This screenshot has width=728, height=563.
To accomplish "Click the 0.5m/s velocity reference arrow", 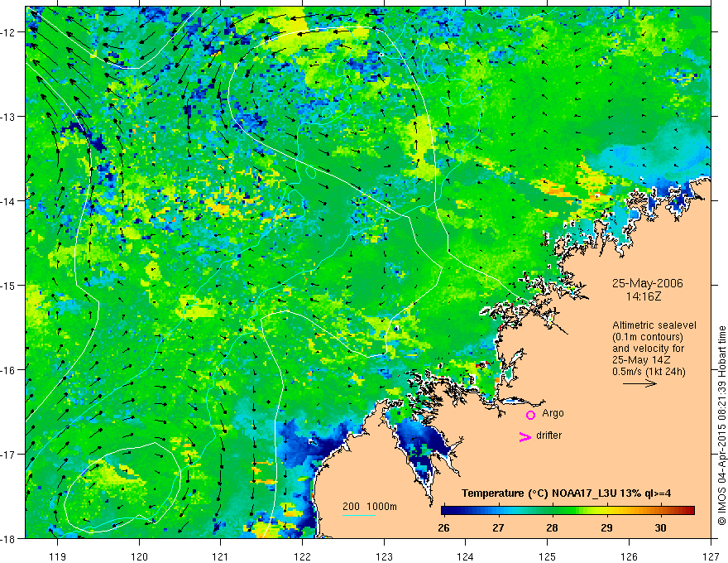I will tap(639, 383).
